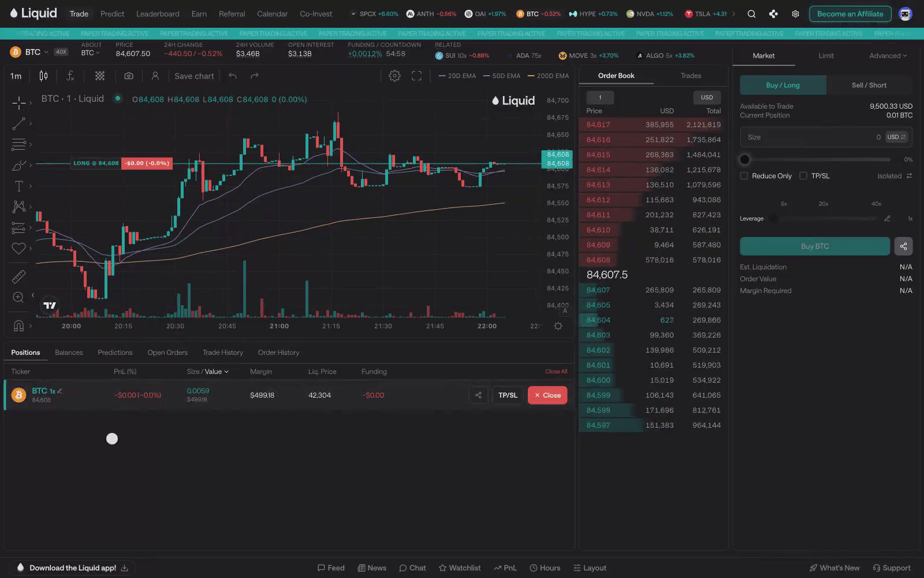Open the Trade History tab
Viewport: 924px width, 578px height.
tap(223, 353)
